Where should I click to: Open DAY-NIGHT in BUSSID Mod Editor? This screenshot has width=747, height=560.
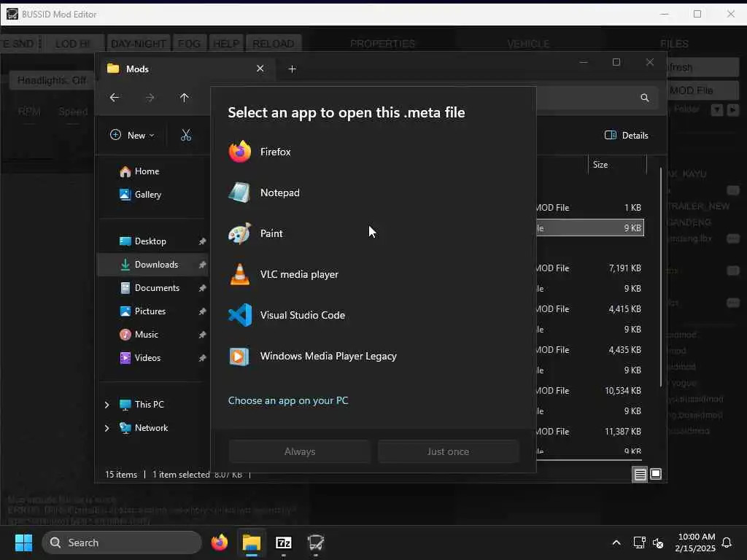(x=138, y=44)
